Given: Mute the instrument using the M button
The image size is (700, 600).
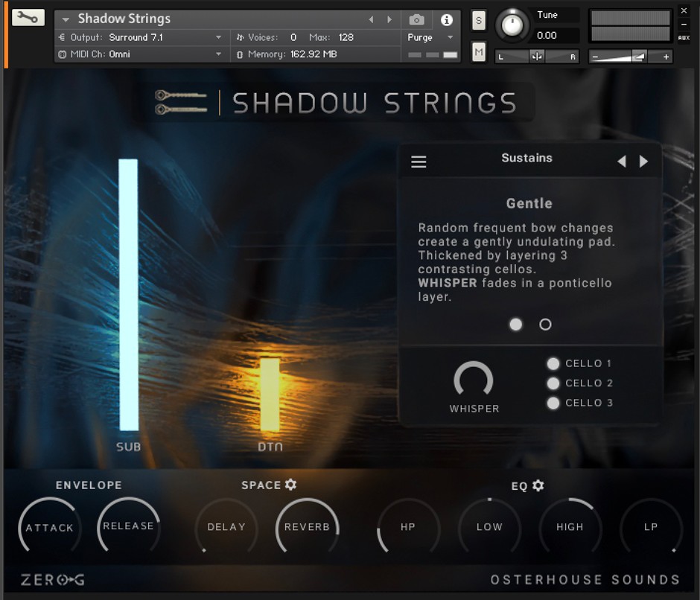Looking at the screenshot, I should [x=477, y=52].
